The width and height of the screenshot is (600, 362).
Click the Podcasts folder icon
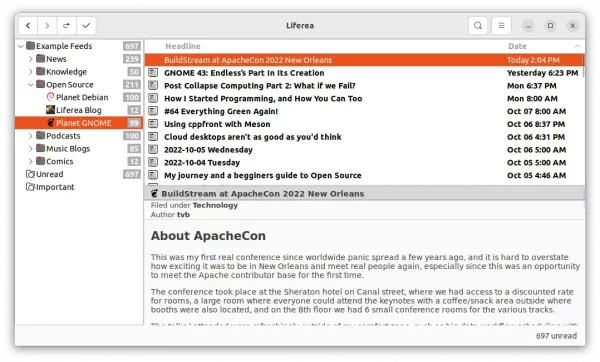point(41,135)
